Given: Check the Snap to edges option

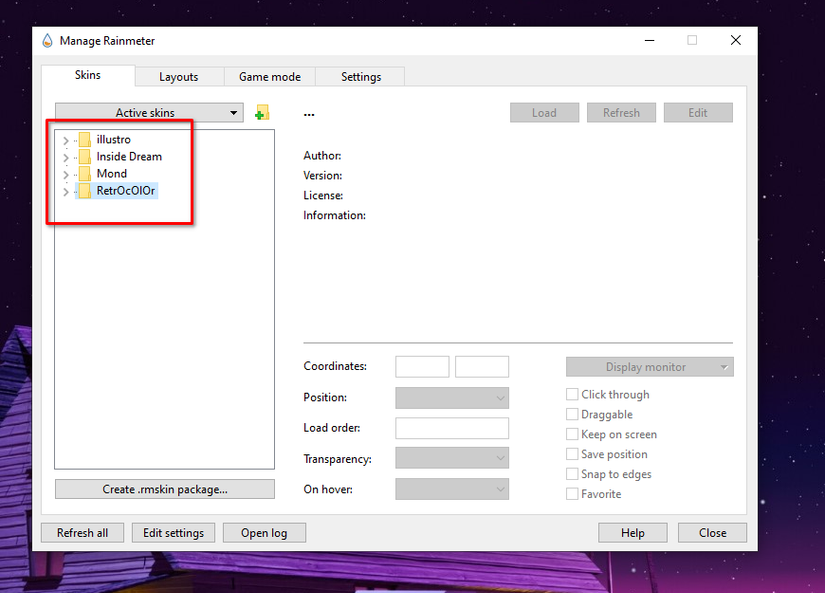Looking at the screenshot, I should coord(572,474).
